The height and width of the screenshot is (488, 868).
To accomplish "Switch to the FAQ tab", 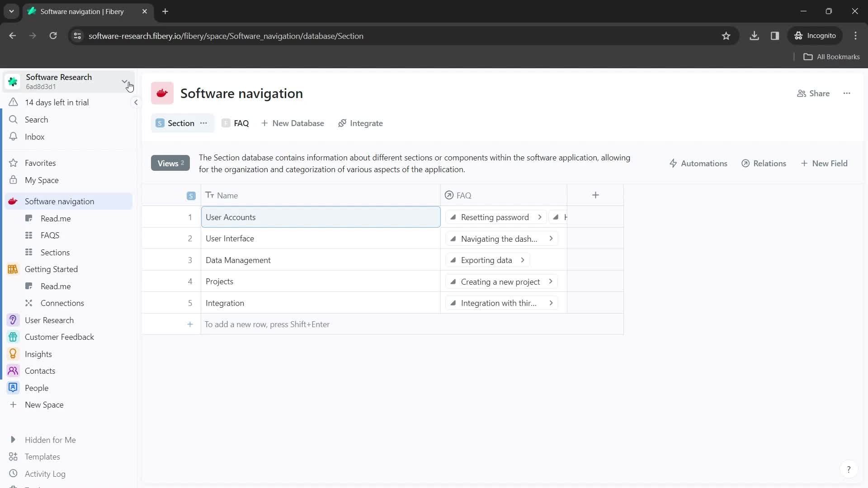I will (x=241, y=123).
